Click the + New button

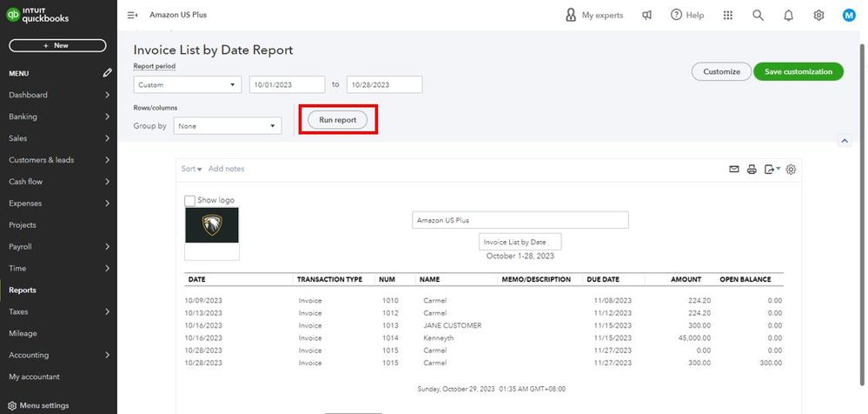point(57,45)
